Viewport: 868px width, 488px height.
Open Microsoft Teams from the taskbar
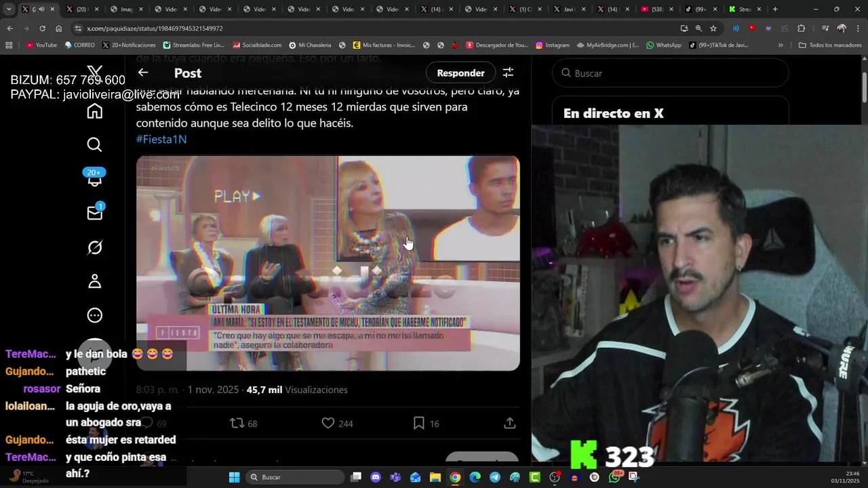tap(395, 477)
